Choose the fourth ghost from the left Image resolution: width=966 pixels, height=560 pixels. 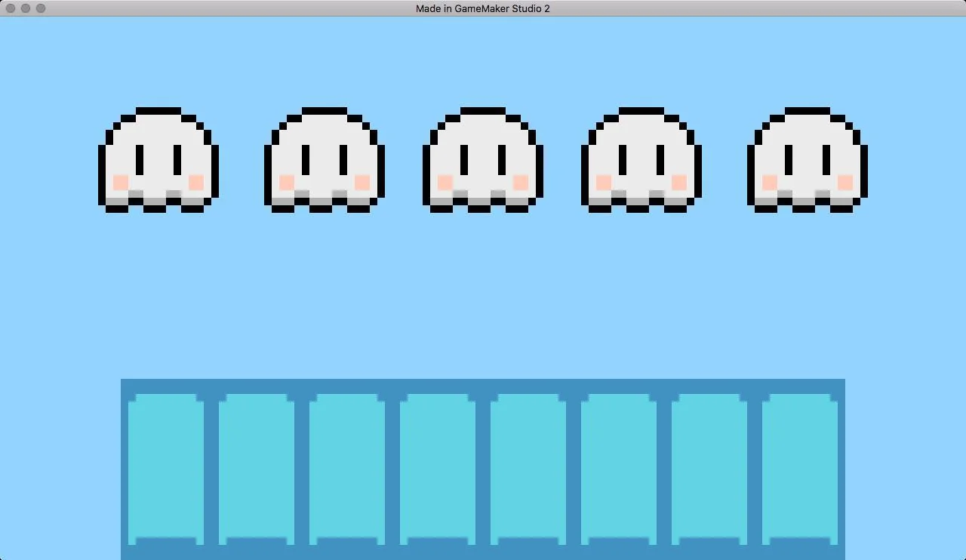coord(641,160)
